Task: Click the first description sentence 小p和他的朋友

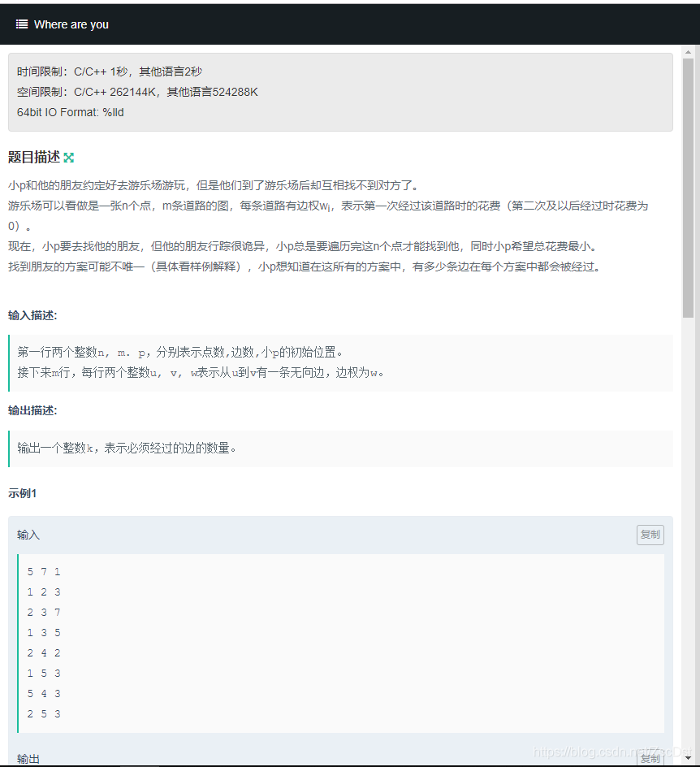Action: click(213, 185)
